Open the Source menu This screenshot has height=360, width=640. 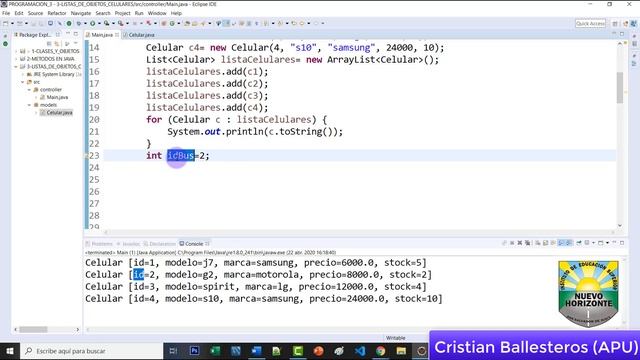click(35, 13)
